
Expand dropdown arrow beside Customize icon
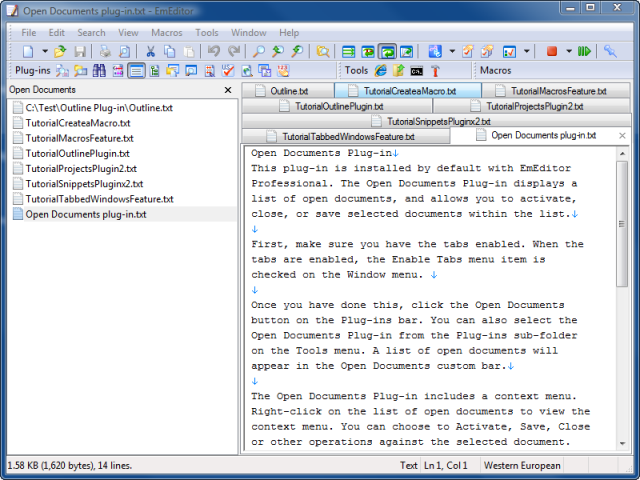[527, 51]
